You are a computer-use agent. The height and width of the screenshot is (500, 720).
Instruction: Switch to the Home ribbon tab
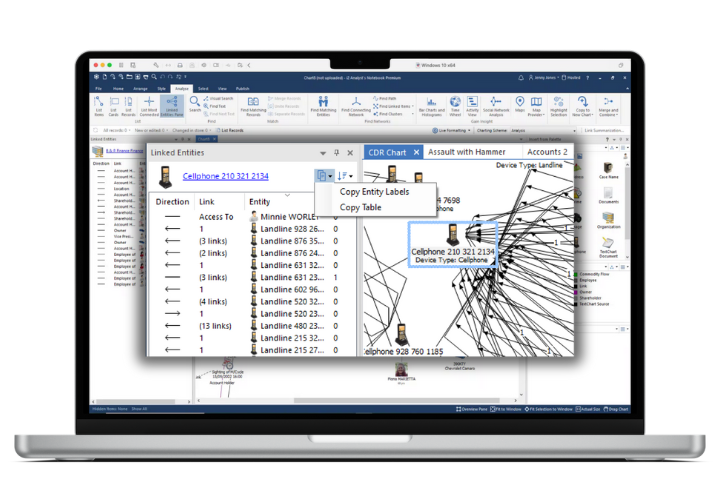[x=118, y=89]
